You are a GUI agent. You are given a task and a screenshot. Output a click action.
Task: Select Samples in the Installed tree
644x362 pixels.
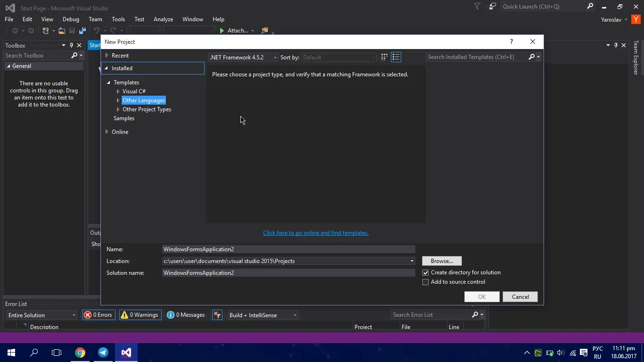tap(124, 118)
